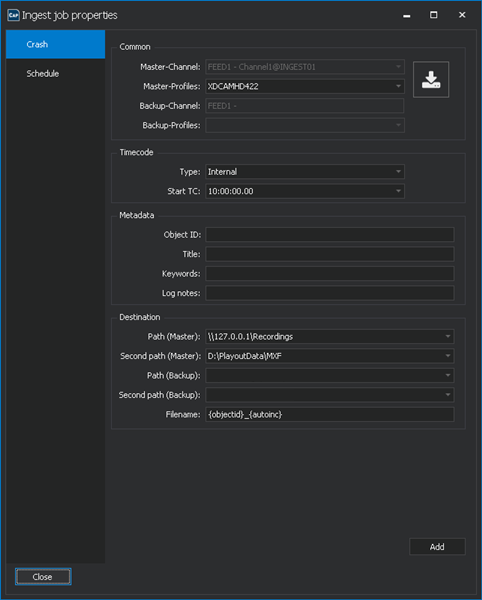The image size is (482, 600).
Task: Click the Metadata group heading
Action: click(137, 215)
